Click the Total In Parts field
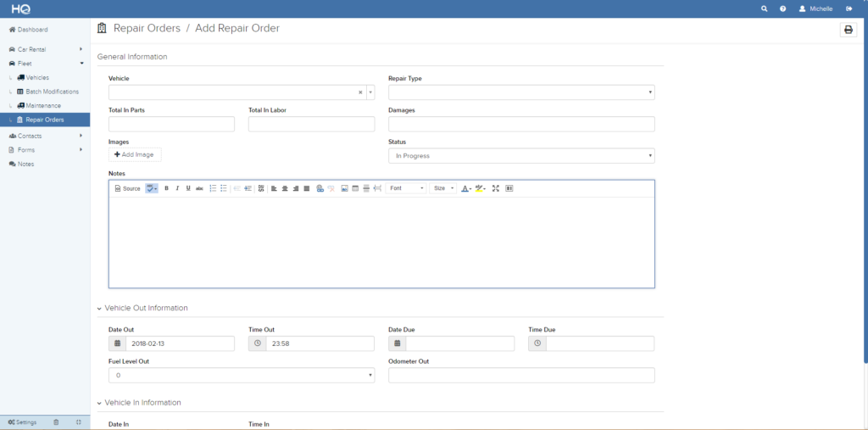 [171, 124]
